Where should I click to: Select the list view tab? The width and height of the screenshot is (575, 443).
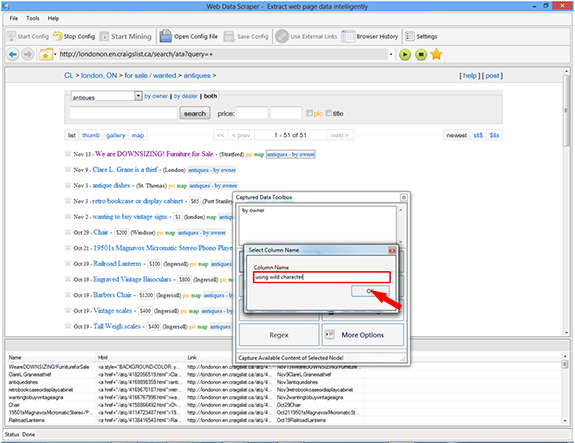click(x=72, y=135)
